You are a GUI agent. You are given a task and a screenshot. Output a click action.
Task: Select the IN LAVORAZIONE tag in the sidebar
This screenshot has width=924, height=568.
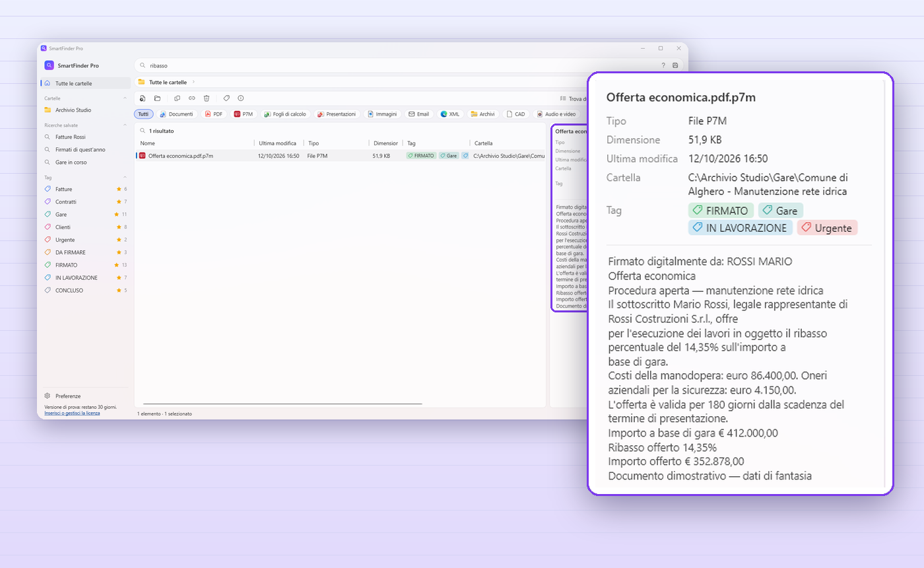click(86, 277)
